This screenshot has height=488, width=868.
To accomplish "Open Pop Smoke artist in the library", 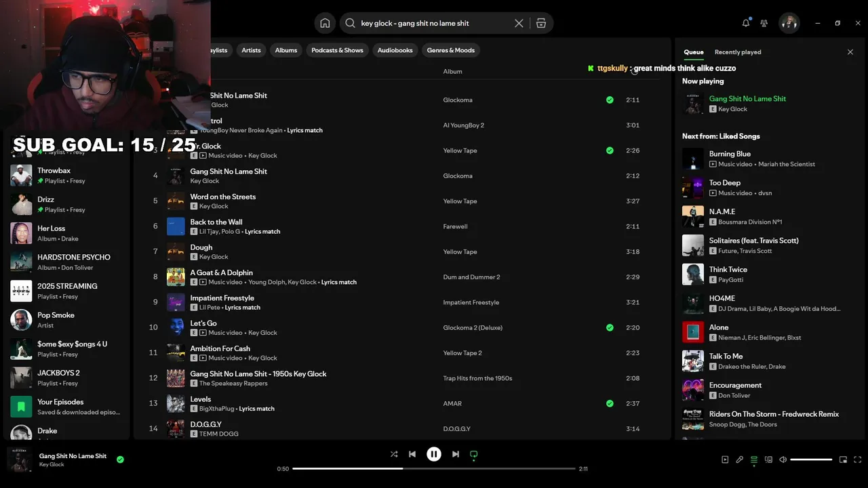I will [x=66, y=320].
